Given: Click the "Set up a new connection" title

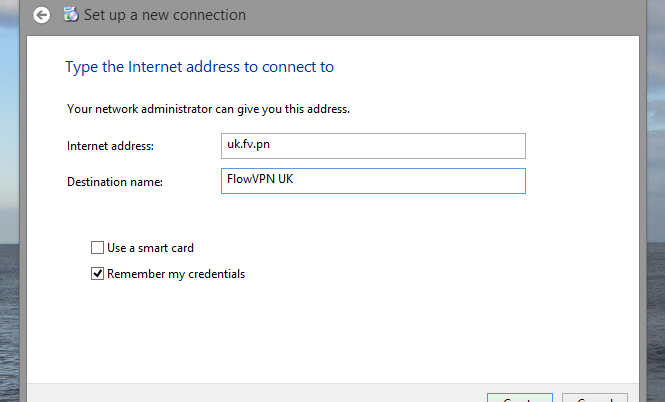Looking at the screenshot, I should (x=165, y=15).
